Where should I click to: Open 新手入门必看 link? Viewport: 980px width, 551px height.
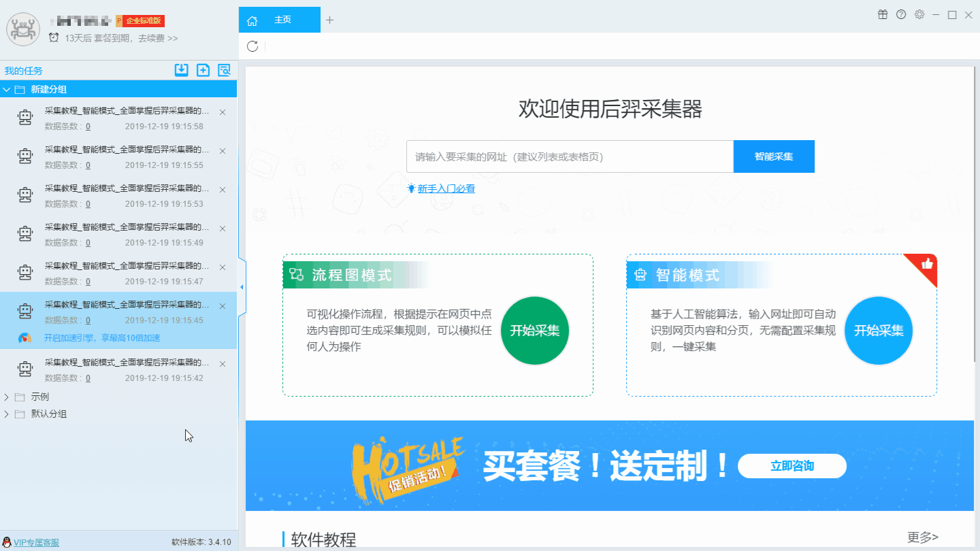click(x=446, y=188)
